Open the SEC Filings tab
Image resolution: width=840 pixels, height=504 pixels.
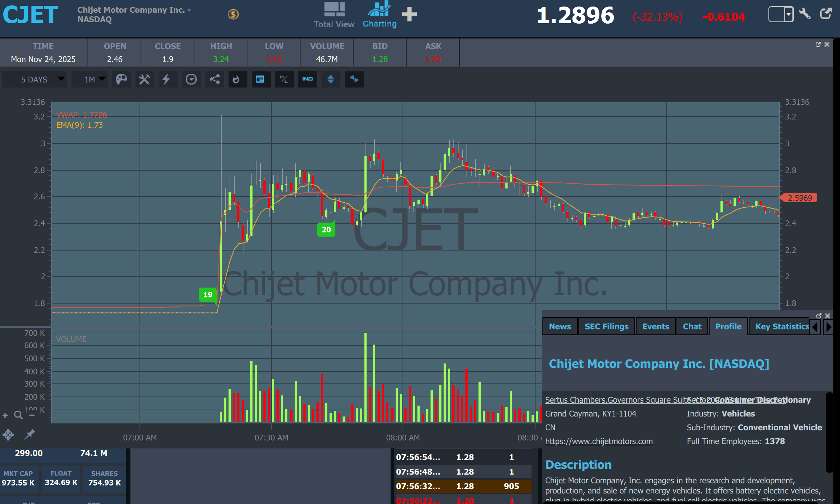click(606, 326)
